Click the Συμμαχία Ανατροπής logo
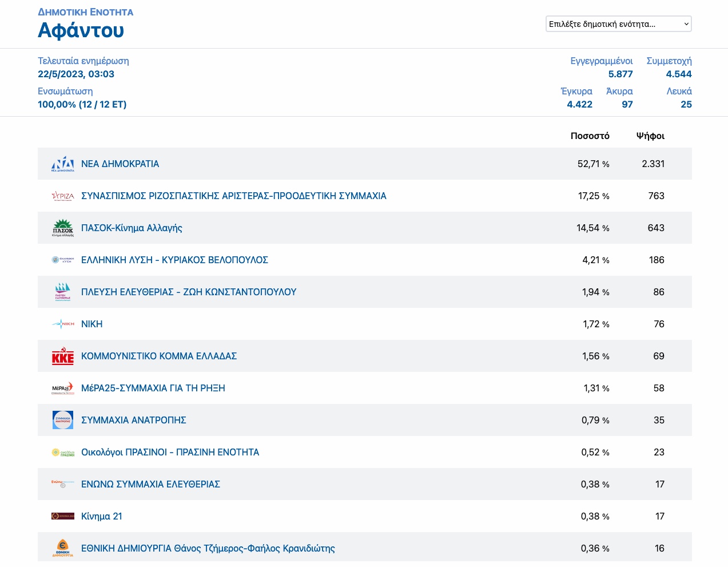Screen dimensions: 728x567 pos(63,420)
